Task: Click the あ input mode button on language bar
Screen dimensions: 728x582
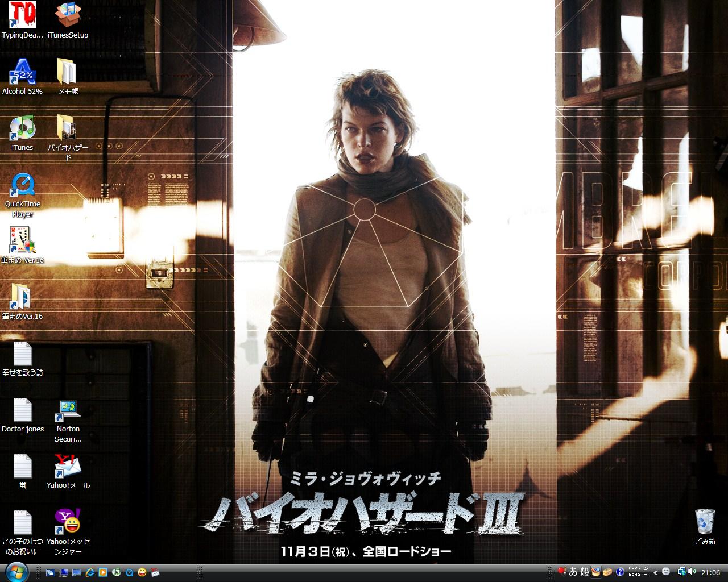Action: 573,572
